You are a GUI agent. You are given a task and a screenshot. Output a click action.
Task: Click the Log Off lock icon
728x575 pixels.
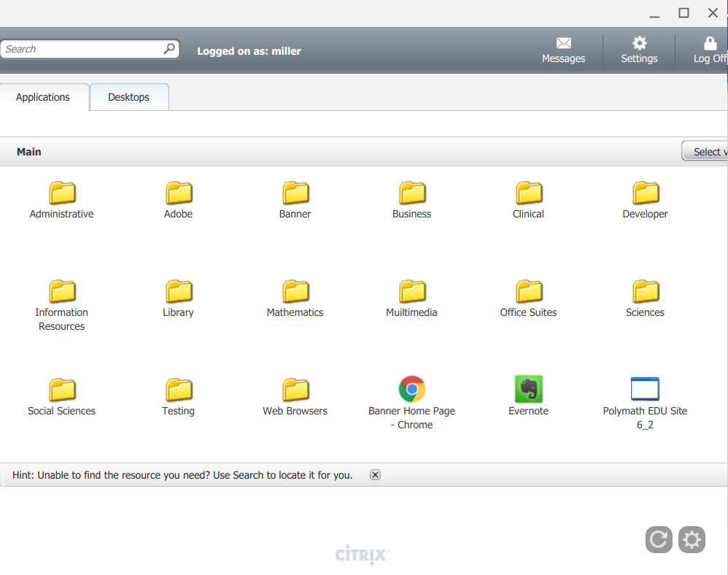tap(710, 43)
